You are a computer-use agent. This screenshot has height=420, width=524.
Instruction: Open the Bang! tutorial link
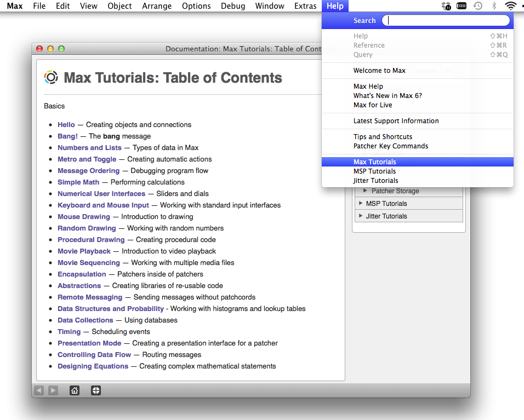(x=67, y=136)
